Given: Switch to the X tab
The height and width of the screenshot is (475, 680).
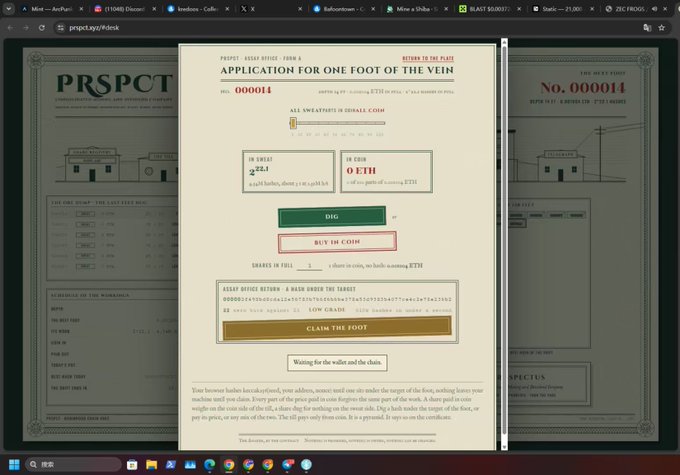Looking at the screenshot, I should pyautogui.click(x=270, y=9).
